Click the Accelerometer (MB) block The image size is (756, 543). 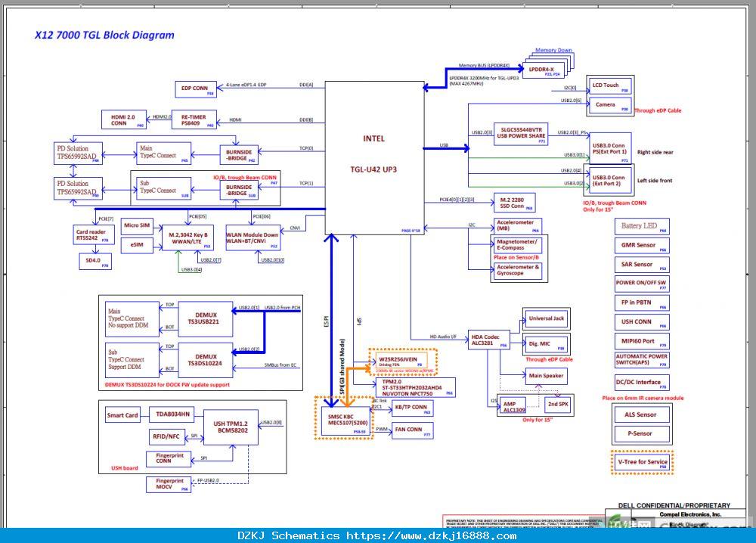517,225
